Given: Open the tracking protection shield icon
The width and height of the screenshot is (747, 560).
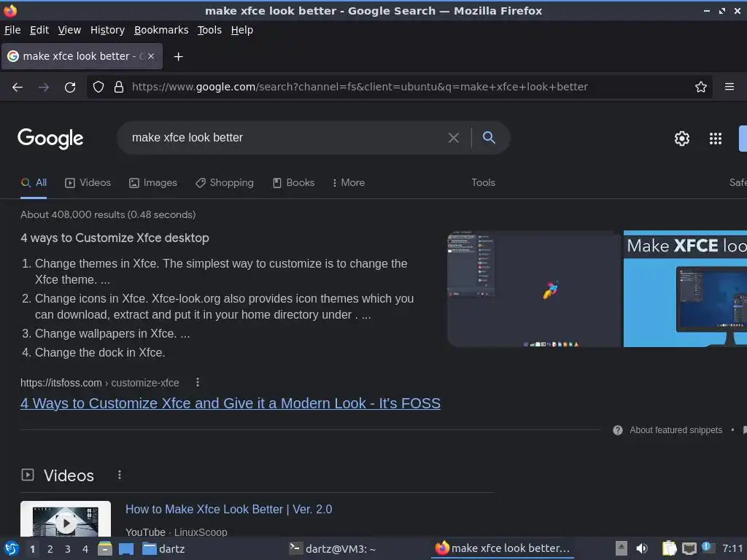Looking at the screenshot, I should coord(98,87).
